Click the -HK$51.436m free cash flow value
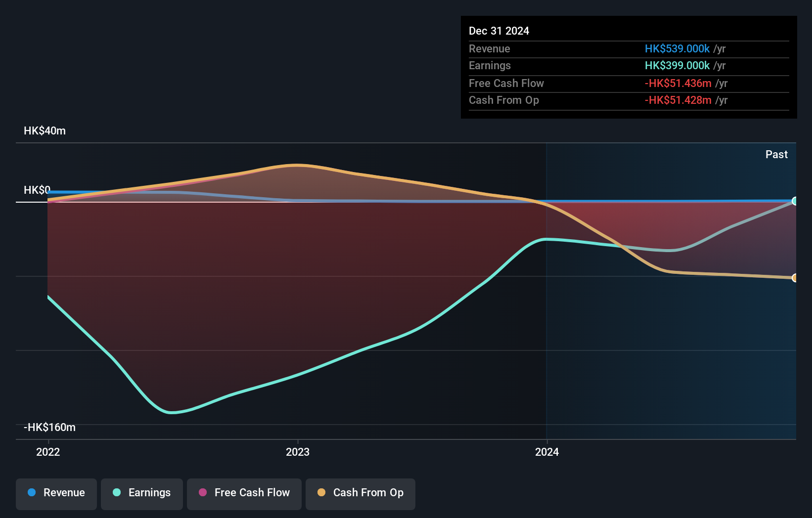812x518 pixels. [678, 83]
